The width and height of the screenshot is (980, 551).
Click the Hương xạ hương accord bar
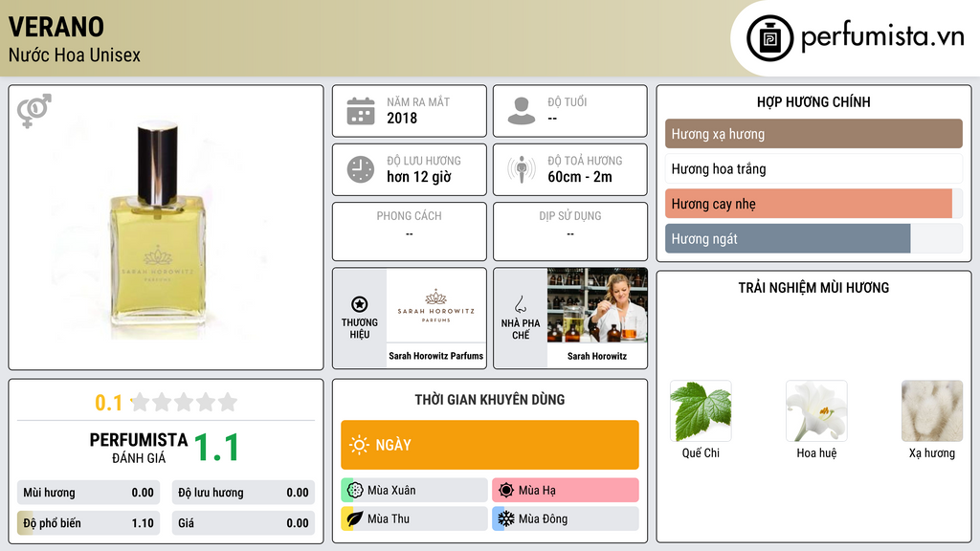(813, 134)
